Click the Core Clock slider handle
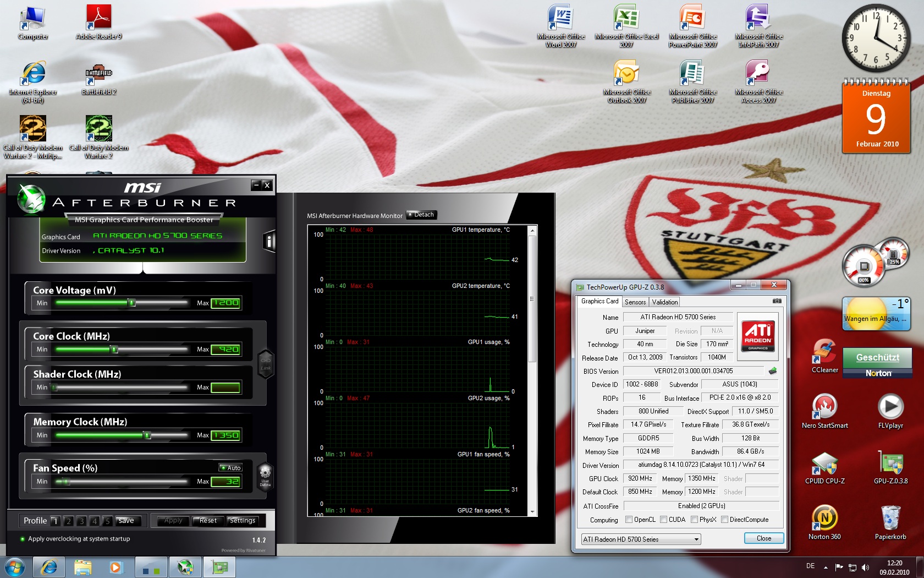Image resolution: width=924 pixels, height=578 pixels. click(114, 350)
